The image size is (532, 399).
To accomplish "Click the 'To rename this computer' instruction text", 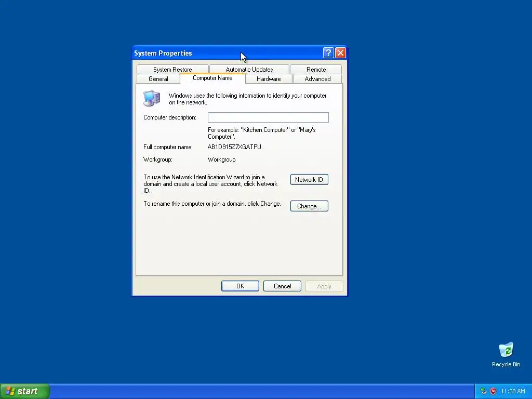I will (x=212, y=204).
